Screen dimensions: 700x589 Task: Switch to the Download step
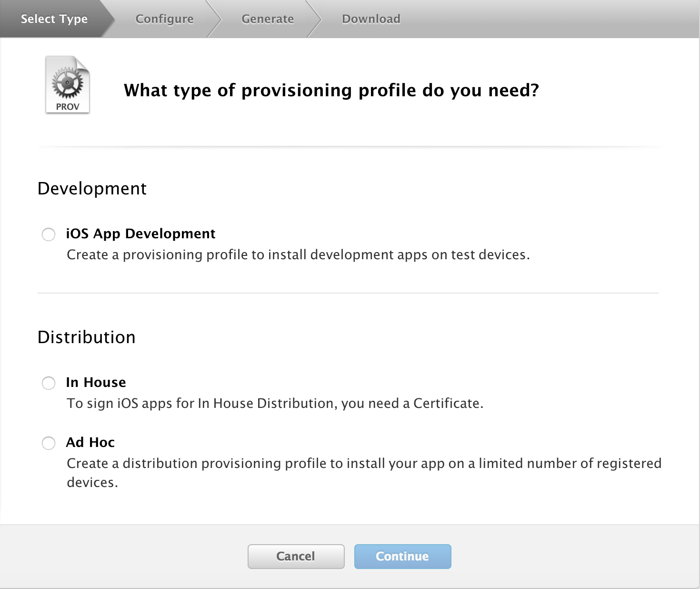coord(371,19)
